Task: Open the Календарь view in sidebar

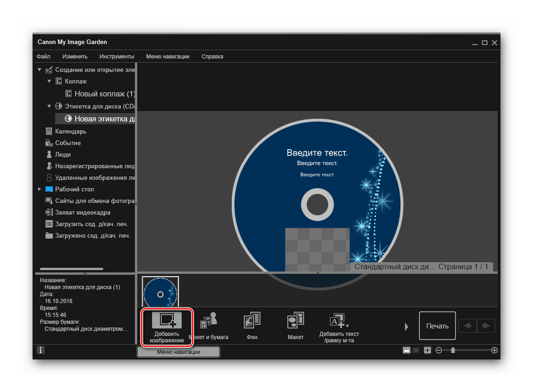Action: tap(70, 132)
